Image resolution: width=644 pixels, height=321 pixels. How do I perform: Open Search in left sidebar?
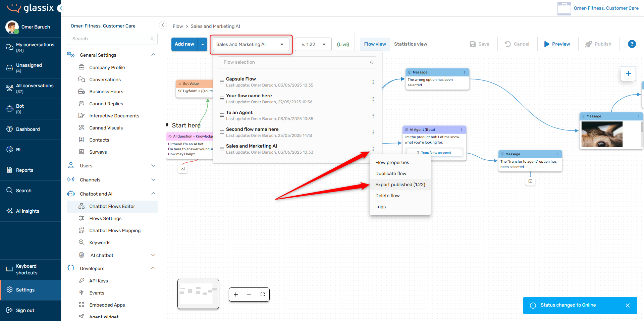(x=31, y=191)
